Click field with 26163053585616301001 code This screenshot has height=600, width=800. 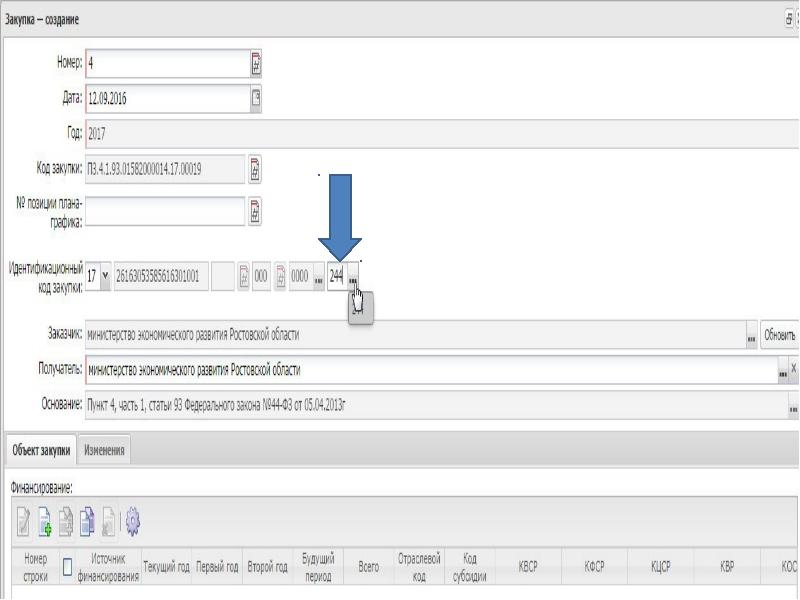tap(161, 276)
